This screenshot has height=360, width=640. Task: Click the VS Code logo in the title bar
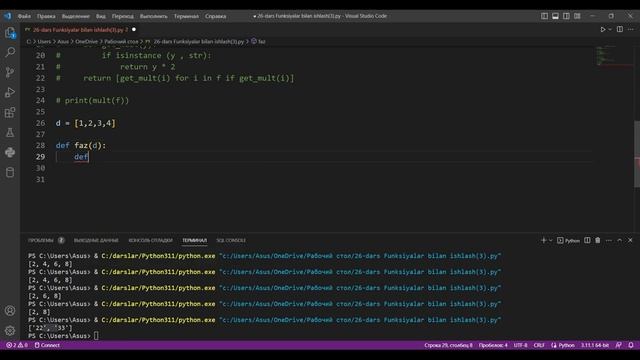(8, 16)
